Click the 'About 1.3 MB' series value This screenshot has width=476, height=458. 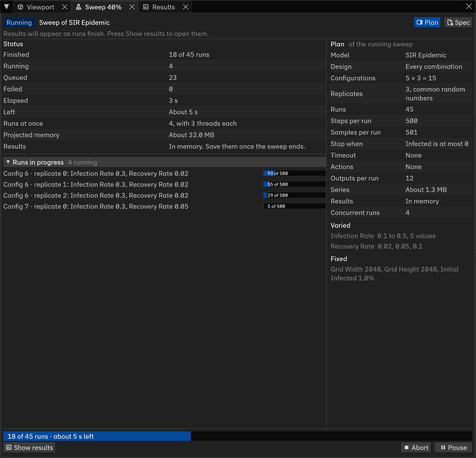426,190
